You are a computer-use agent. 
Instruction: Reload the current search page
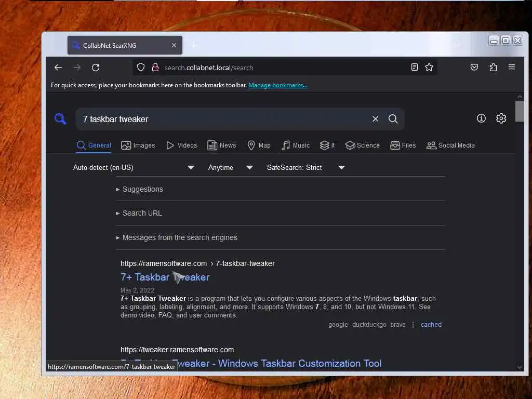point(96,68)
